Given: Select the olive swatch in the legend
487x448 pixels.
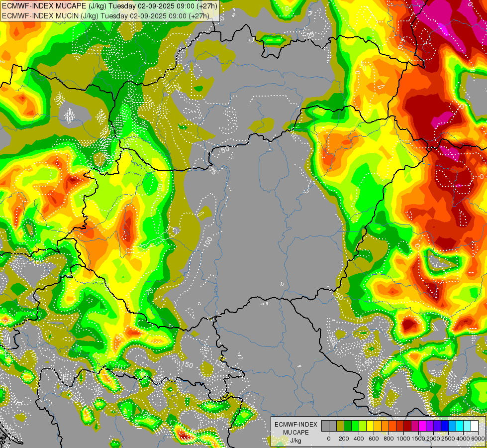Looking at the screenshot, I should (340, 426).
